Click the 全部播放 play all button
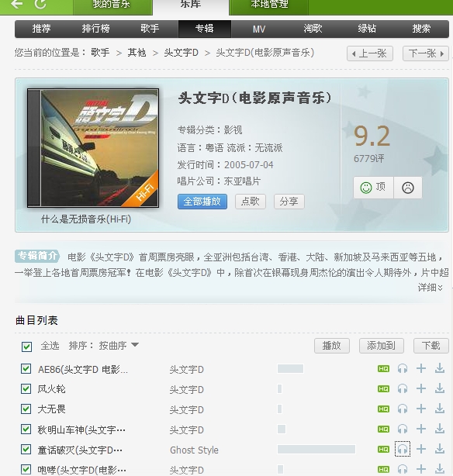The width and height of the screenshot is (453, 476). pos(202,202)
